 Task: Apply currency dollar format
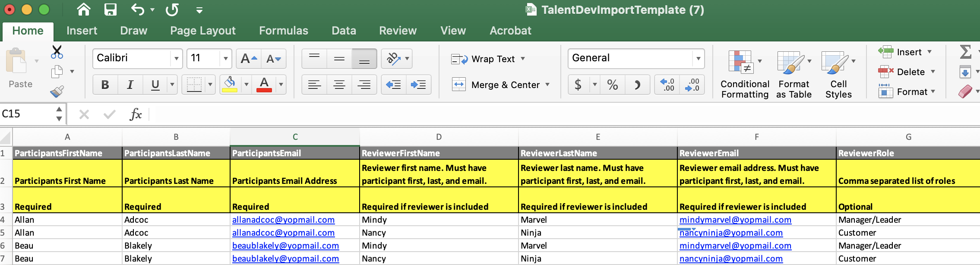(578, 85)
